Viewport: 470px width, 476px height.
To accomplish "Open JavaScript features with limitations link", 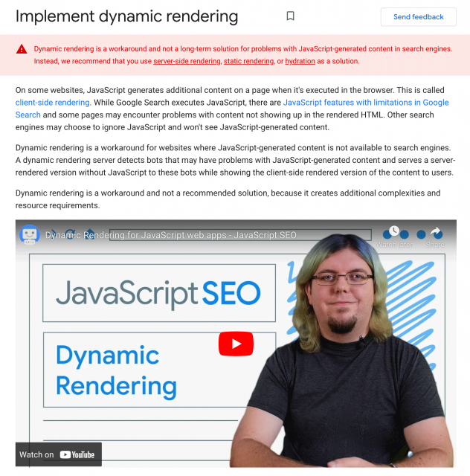I will click(365, 103).
